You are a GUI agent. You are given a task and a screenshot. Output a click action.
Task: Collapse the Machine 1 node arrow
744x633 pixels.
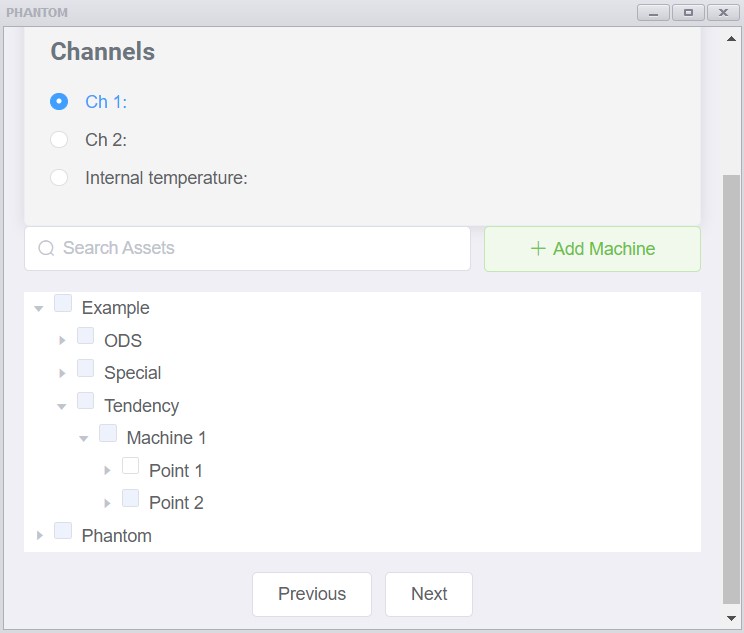[x=84, y=438]
